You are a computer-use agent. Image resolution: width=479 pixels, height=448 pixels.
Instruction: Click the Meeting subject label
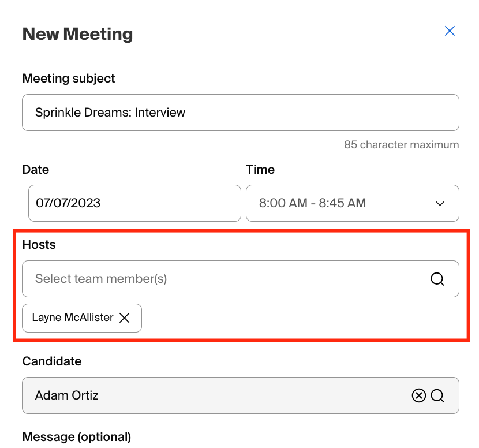(69, 79)
